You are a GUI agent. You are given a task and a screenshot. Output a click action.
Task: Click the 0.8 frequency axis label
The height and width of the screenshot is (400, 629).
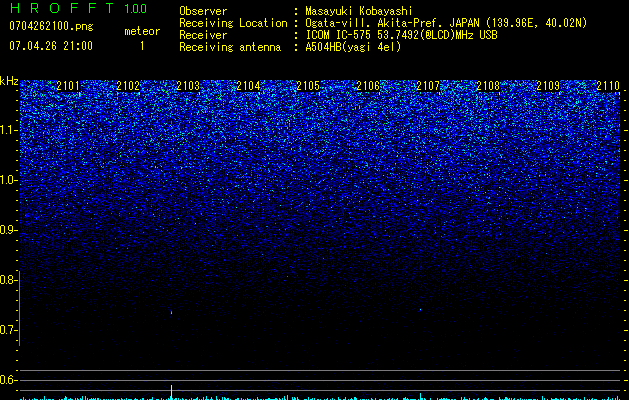9,280
